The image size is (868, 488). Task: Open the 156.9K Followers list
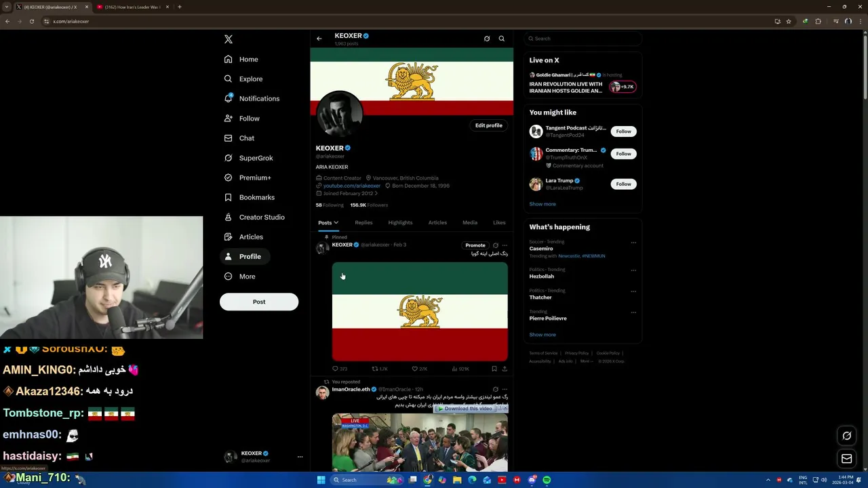369,205
